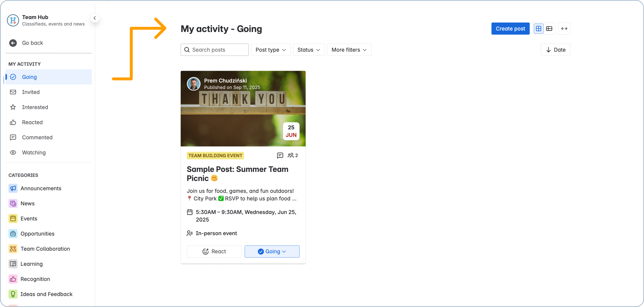Switch to list view layout
This screenshot has height=307, width=644.
[x=549, y=29]
